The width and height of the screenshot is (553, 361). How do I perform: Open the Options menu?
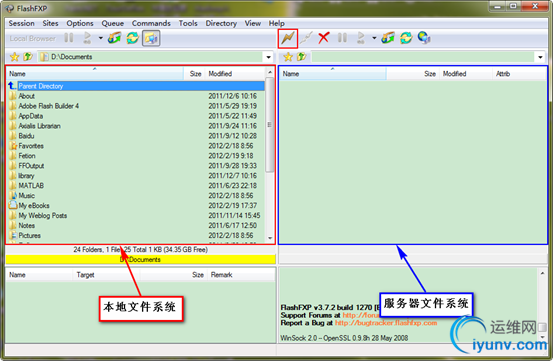coord(80,23)
